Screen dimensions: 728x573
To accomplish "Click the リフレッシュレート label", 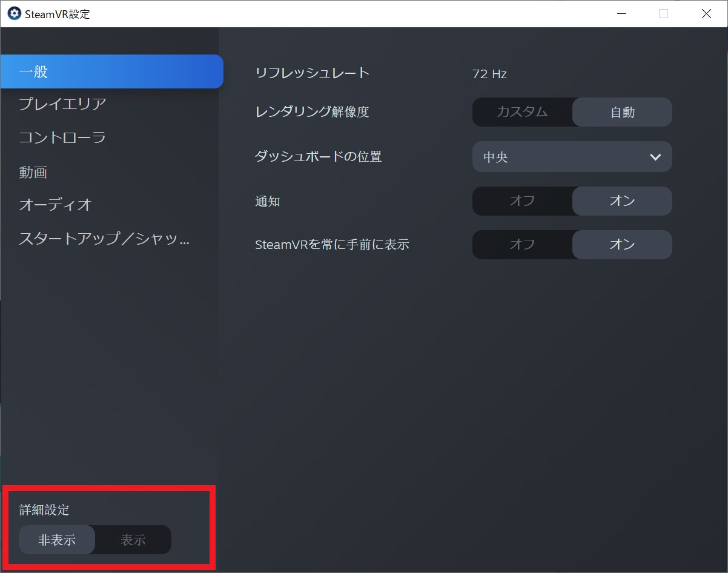I will point(313,73).
